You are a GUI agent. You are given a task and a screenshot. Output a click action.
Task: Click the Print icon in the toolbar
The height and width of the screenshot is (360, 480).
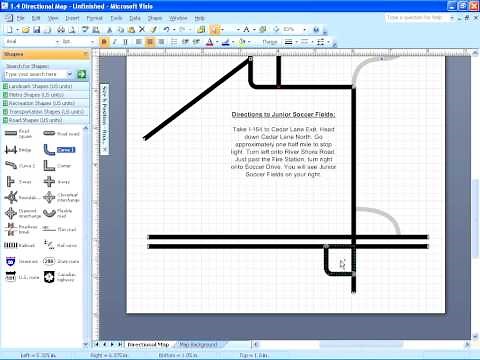click(61, 30)
